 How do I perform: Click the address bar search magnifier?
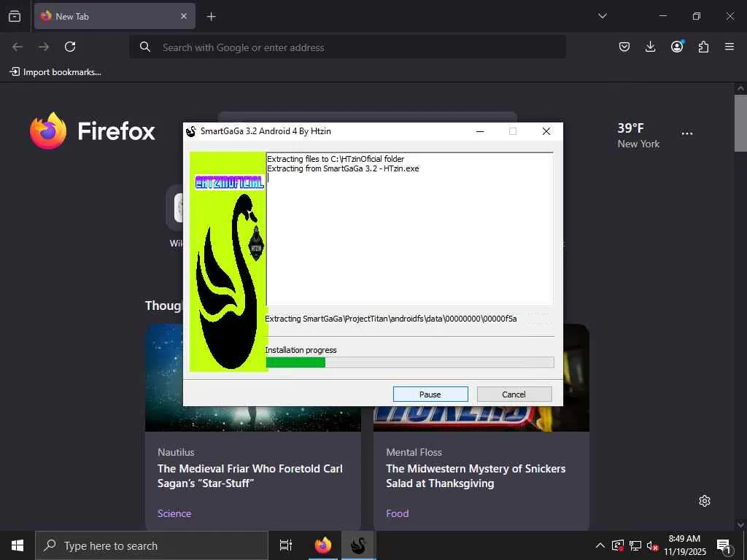click(x=145, y=47)
